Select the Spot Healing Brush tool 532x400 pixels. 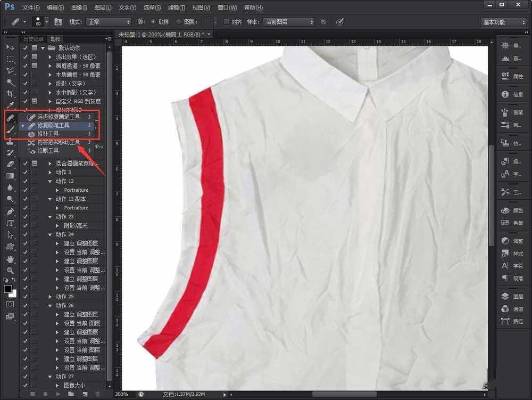click(56, 116)
